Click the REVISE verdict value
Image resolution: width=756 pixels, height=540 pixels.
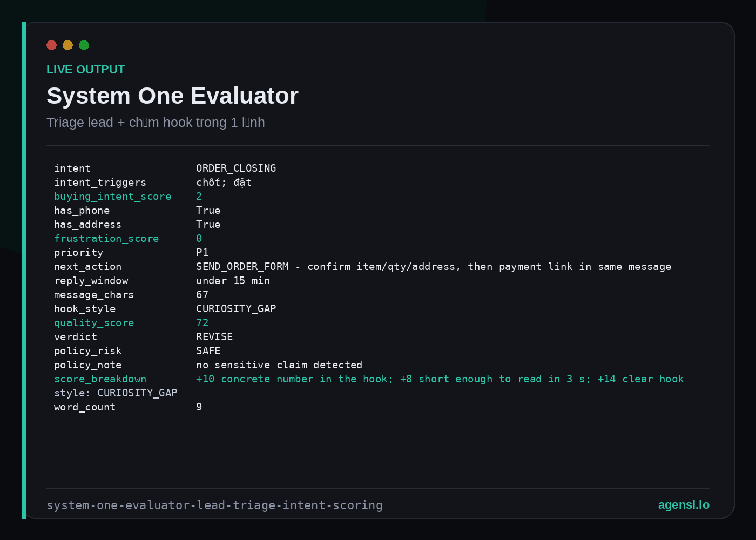pos(214,337)
